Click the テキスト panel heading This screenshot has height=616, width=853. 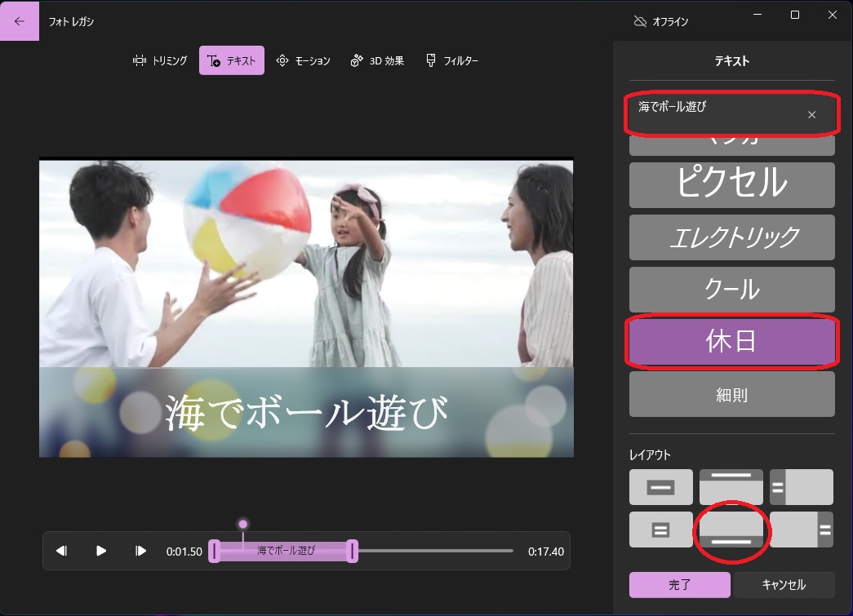(x=731, y=61)
